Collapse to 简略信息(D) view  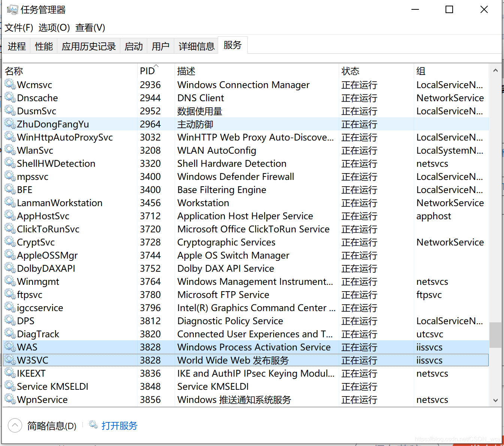[42, 426]
